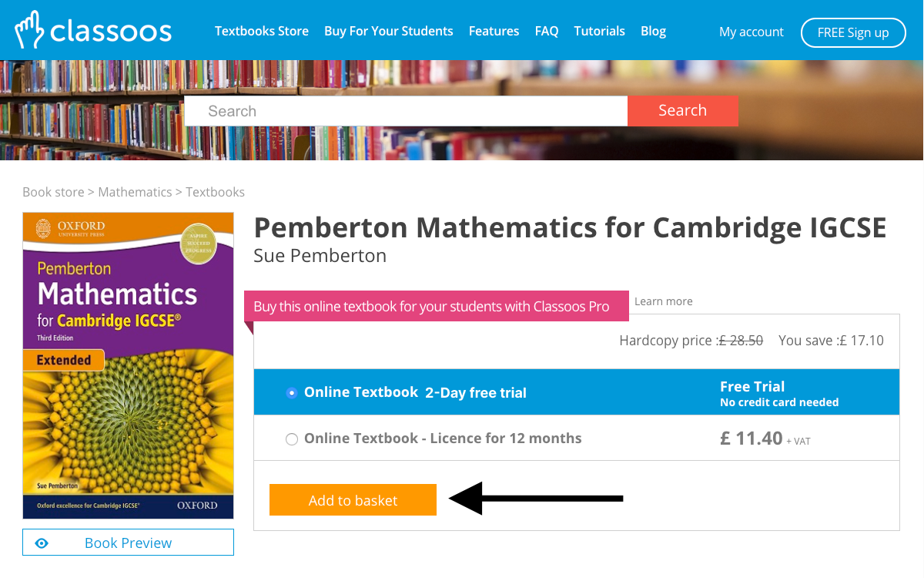Viewport: 924px width, 578px height.
Task: Click the Book store breadcrumb link
Action: pyautogui.click(x=53, y=192)
